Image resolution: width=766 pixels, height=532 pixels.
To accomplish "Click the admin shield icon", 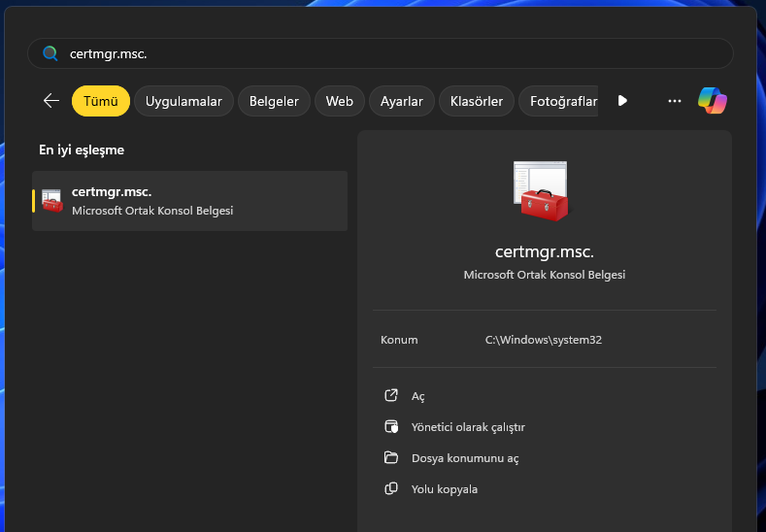I will click(x=391, y=426).
